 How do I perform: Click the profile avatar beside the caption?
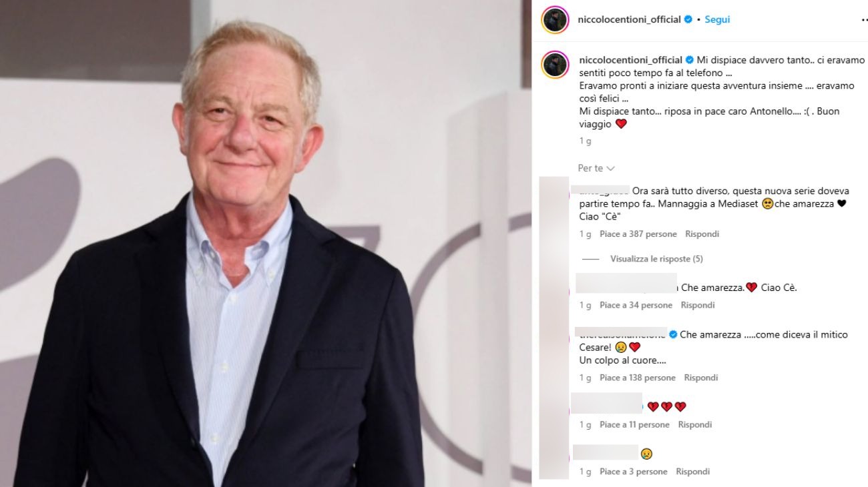point(555,65)
